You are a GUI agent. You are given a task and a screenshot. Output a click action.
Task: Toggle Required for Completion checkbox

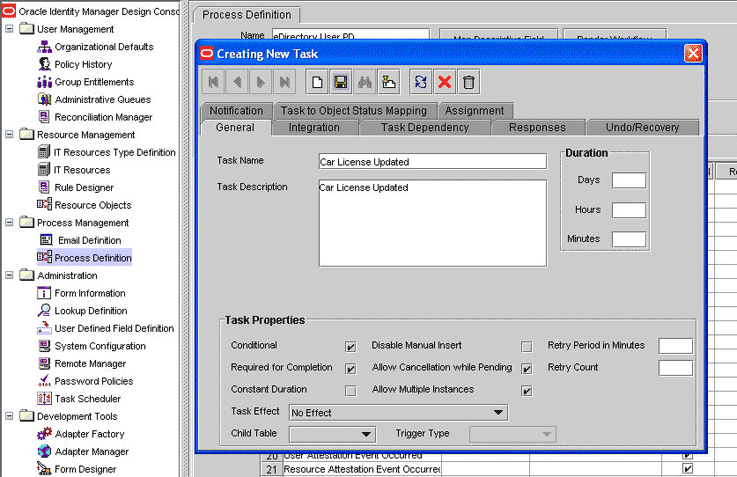pos(351,369)
